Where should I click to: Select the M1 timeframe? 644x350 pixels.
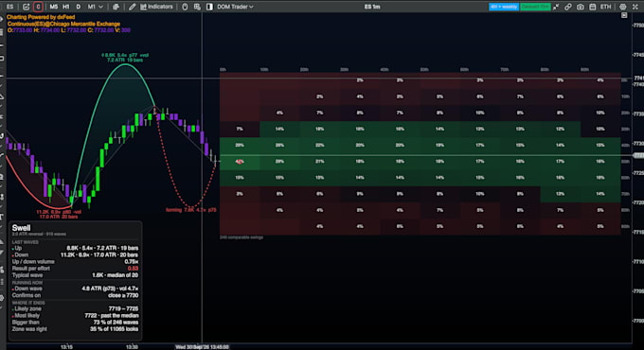(x=91, y=7)
